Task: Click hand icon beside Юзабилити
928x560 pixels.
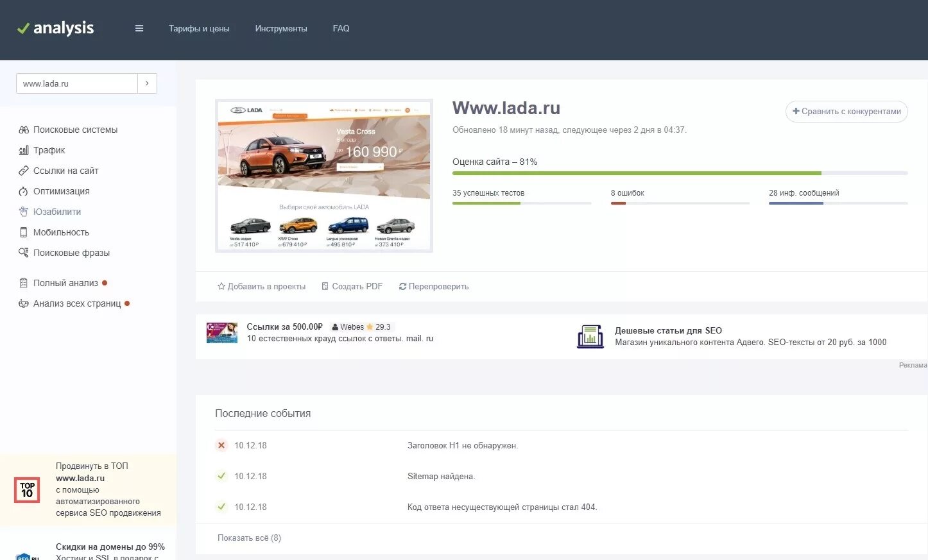Action: pos(24,212)
